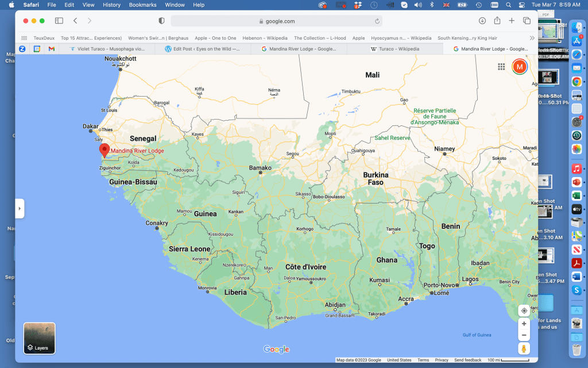
Task: Expand the hidden bookmarks overflow chevron
Action: click(x=532, y=38)
